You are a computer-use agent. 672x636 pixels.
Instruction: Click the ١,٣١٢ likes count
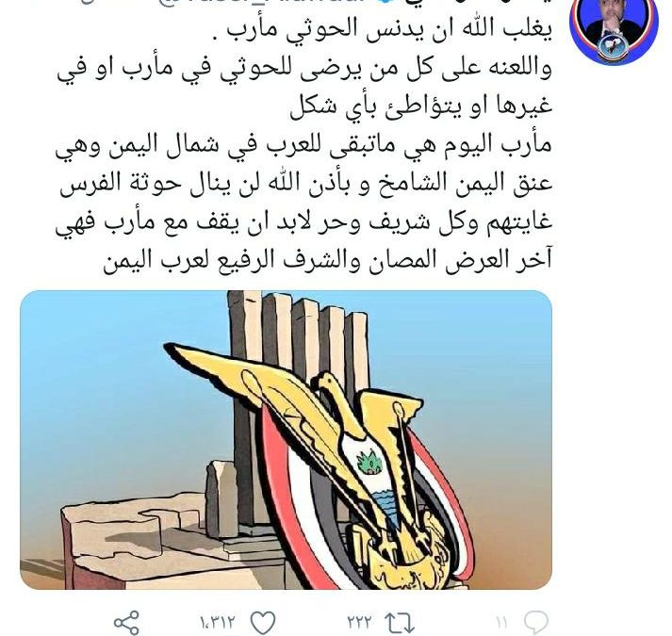tap(218, 622)
